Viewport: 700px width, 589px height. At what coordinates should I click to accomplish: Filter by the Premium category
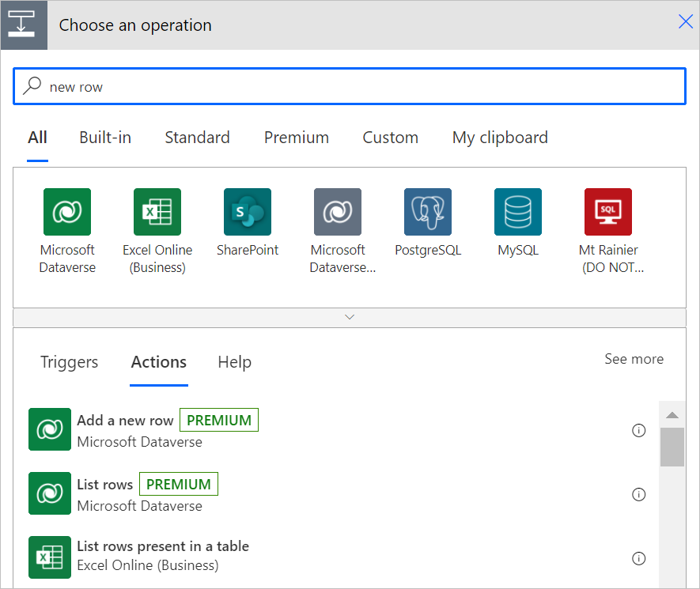tap(296, 137)
